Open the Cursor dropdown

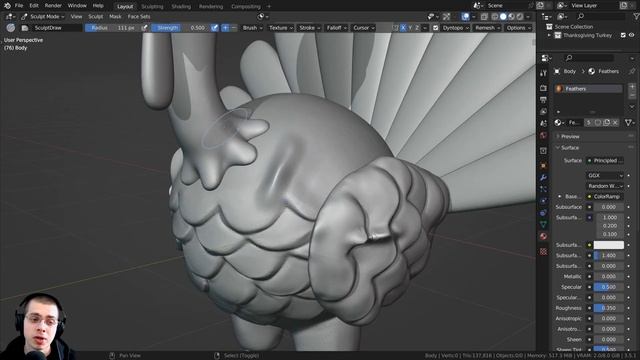point(363,28)
